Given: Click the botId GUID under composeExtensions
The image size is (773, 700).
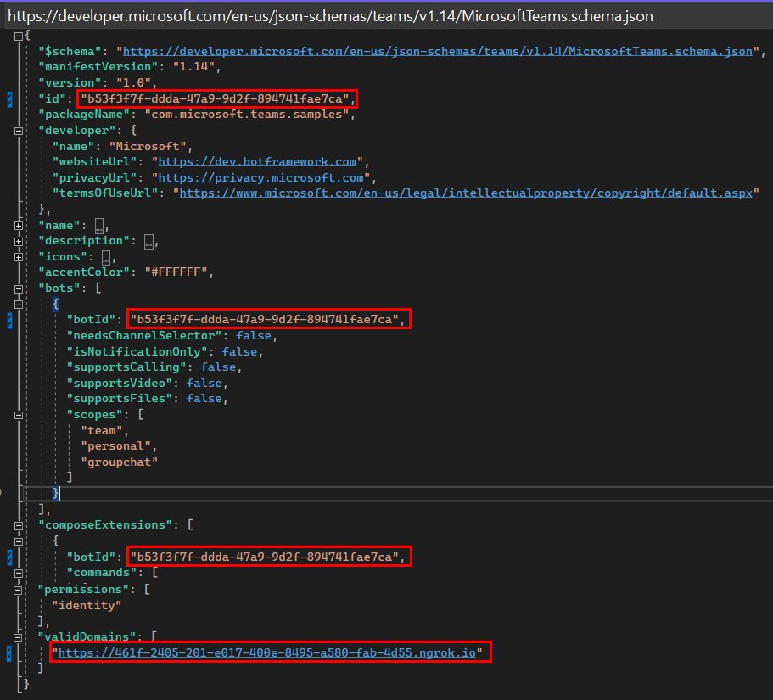Looking at the screenshot, I should (264, 557).
